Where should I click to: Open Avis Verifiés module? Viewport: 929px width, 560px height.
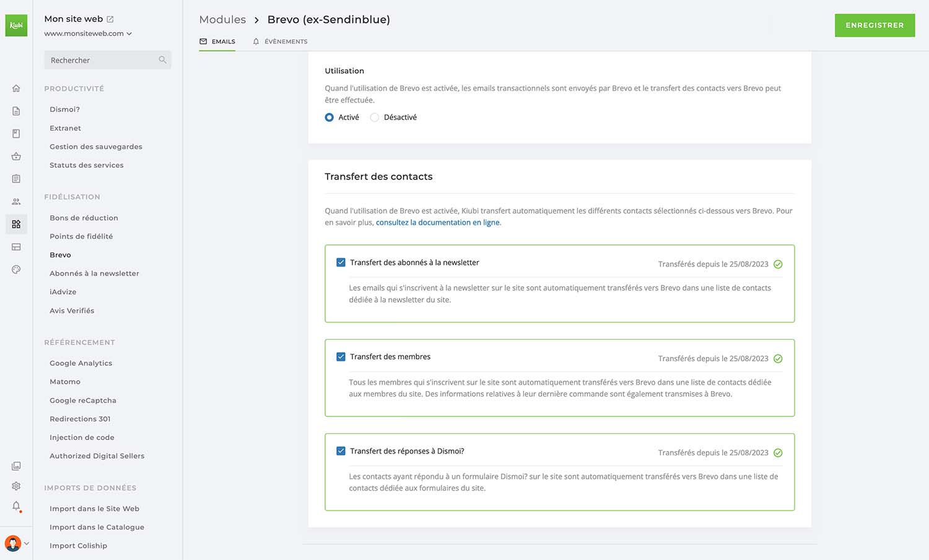[x=72, y=311]
